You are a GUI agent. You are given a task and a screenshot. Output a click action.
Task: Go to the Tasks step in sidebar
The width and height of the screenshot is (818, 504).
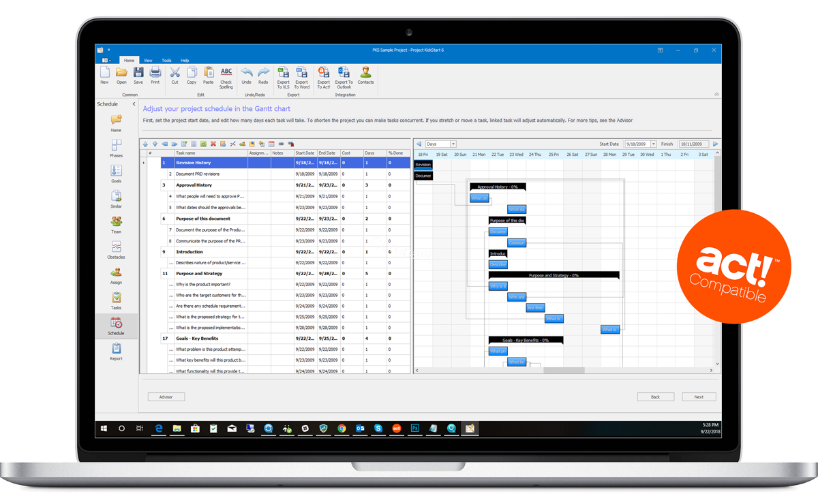tap(117, 300)
